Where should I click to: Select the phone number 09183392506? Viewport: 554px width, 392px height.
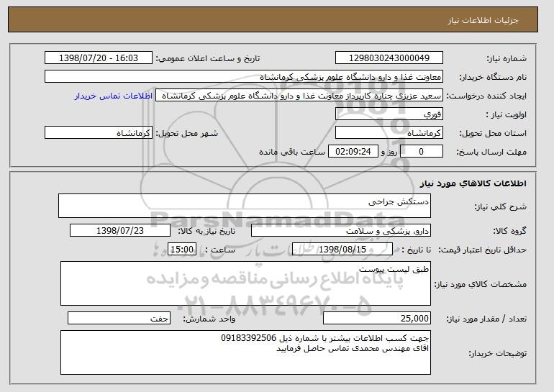click(249, 338)
